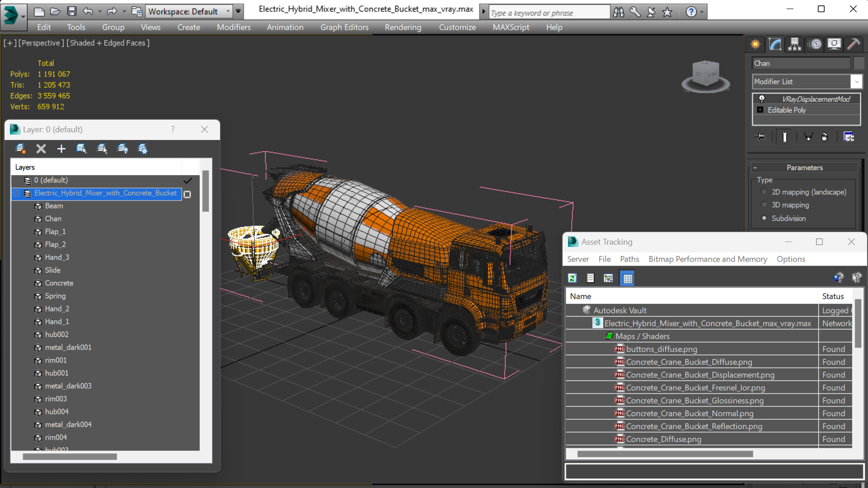Viewport: 868px width, 488px height.
Task: Click the Pin Stack icon
Action: 760,137
